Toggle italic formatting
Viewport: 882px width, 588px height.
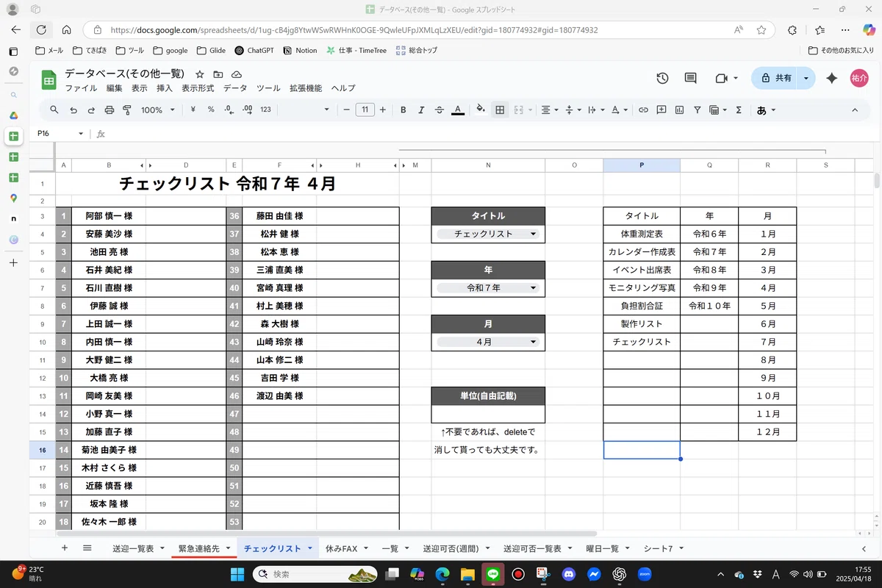[x=421, y=110]
